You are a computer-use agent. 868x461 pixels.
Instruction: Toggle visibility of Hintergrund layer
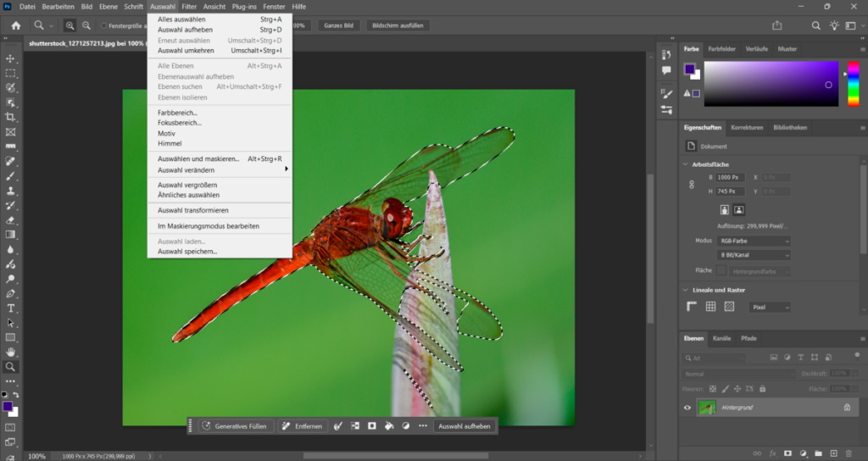687,408
